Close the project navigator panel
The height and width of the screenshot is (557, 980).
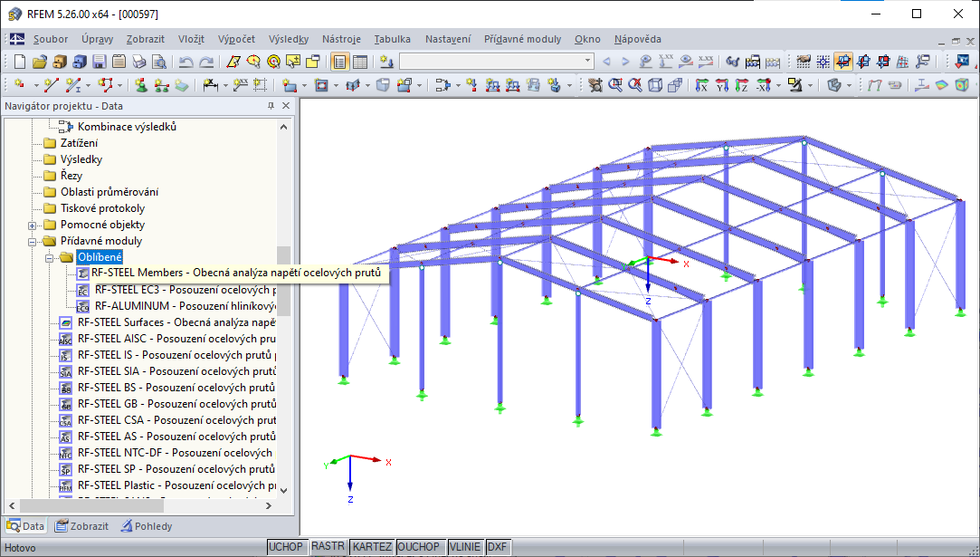(286, 106)
